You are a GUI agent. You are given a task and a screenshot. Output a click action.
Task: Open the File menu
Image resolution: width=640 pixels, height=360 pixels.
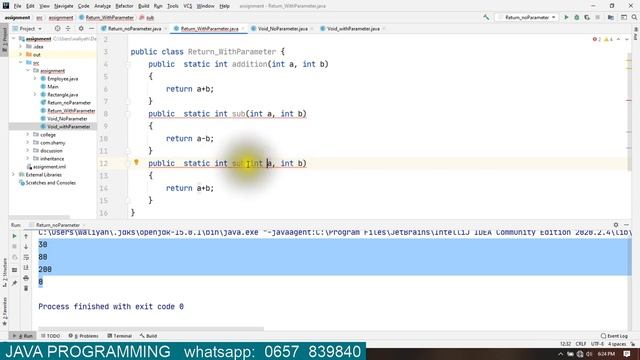tap(18, 6)
